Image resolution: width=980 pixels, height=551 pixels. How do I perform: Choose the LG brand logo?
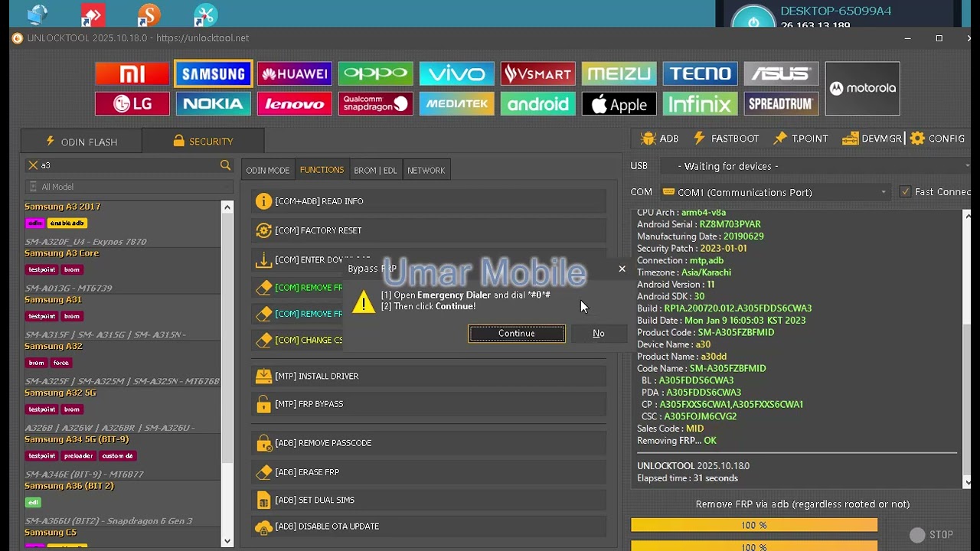132,104
